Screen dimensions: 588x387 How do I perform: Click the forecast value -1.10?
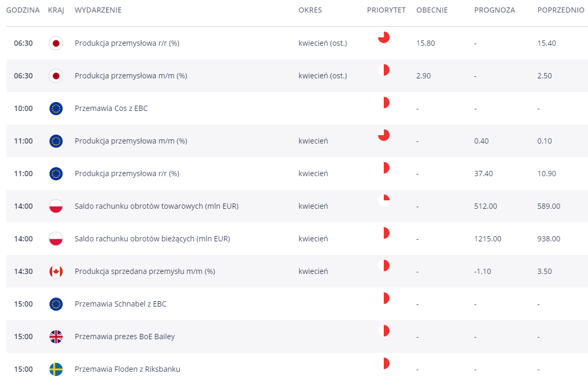483,271
